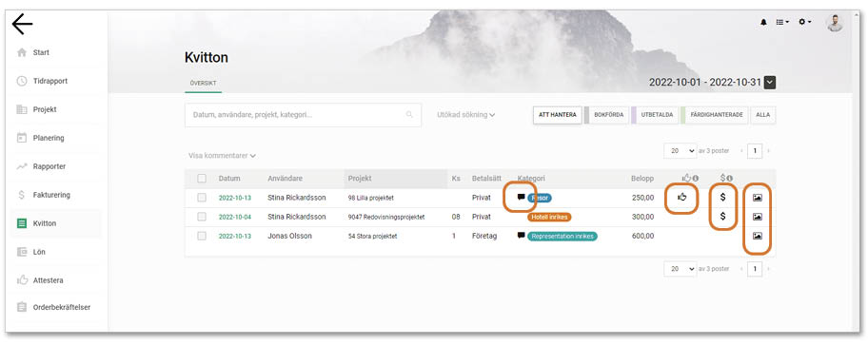Click the receipts search input field

coord(303,115)
